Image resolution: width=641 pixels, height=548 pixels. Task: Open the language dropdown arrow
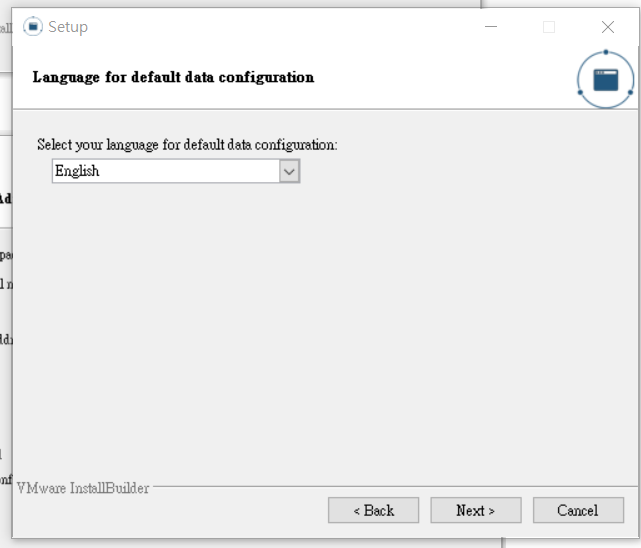coord(289,171)
